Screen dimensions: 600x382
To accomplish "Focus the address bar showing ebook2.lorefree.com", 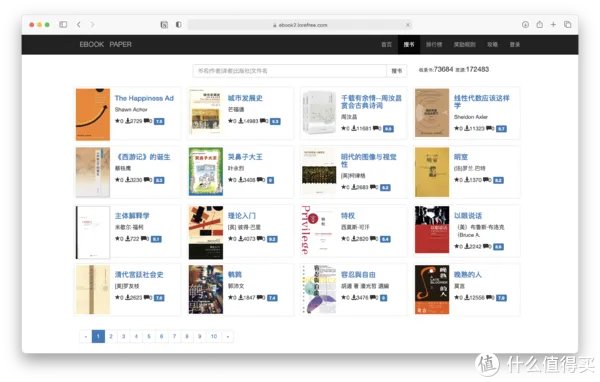I will [x=300, y=25].
